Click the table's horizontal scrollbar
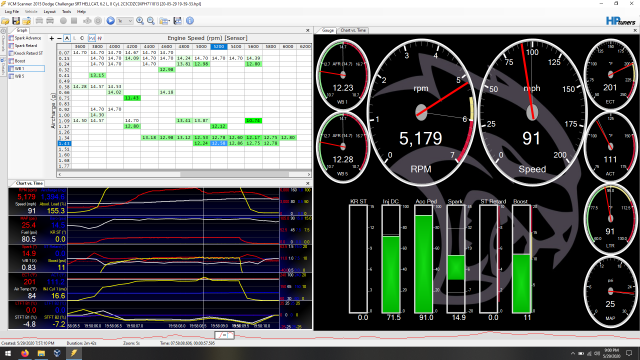This screenshot has width=640, height=360. 183,174
